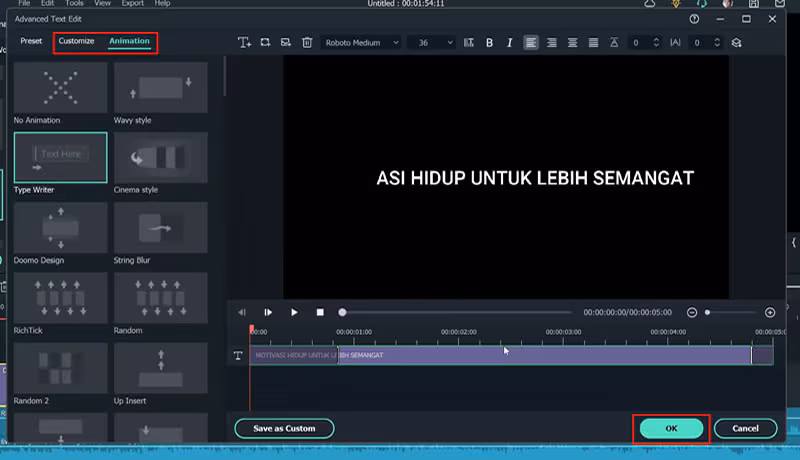800x460 pixels.
Task: Click the timeline zoom slider handle
Action: pyautogui.click(x=707, y=312)
